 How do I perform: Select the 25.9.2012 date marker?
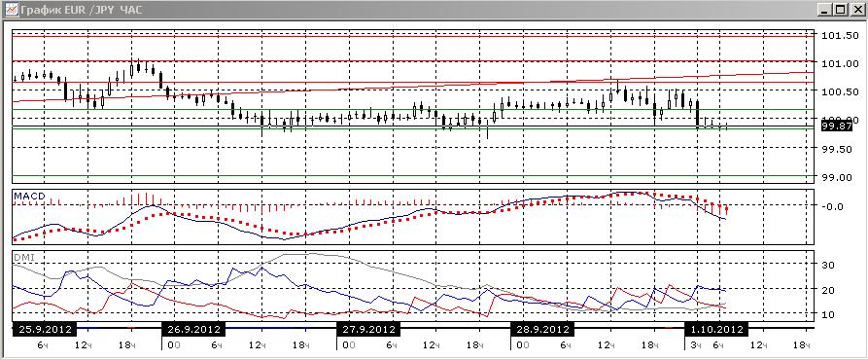point(45,330)
